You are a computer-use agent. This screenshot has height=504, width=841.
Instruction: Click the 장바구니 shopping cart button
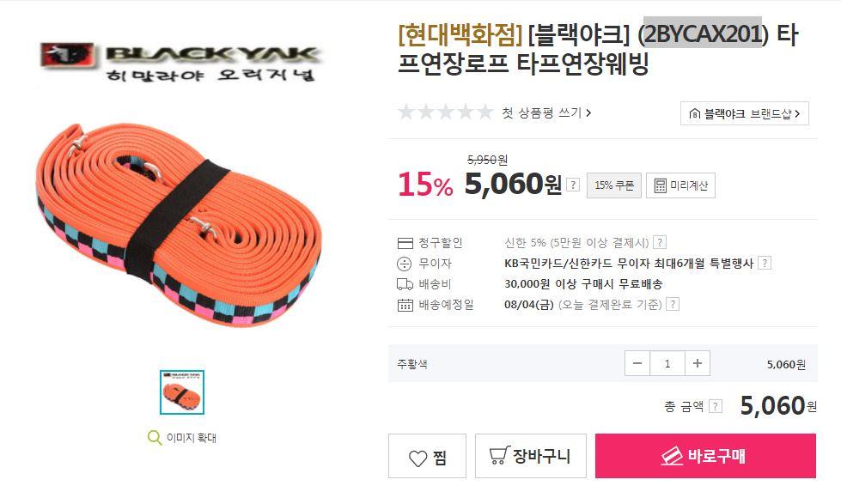530,456
